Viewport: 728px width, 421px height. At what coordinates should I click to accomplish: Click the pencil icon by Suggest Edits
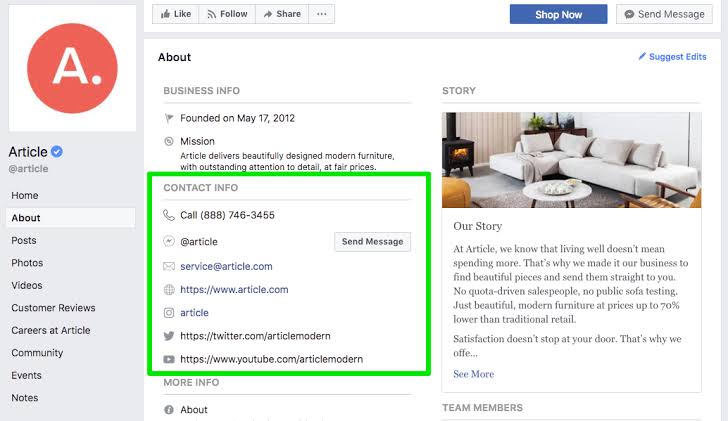[x=642, y=56]
